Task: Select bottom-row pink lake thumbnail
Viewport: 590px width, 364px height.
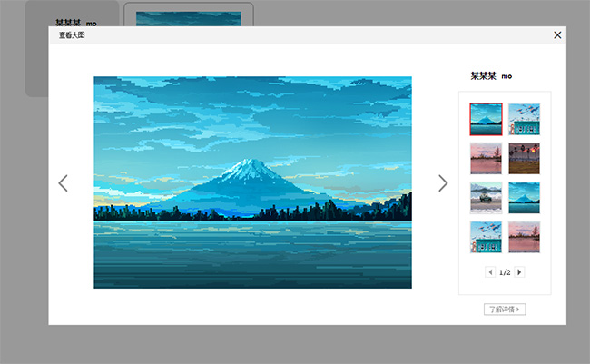Action: click(524, 237)
